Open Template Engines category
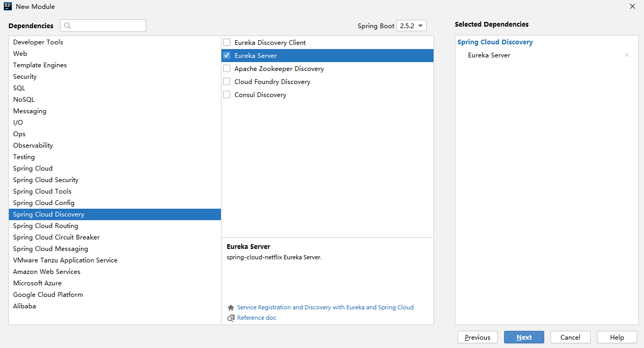The width and height of the screenshot is (644, 348). [x=115, y=65]
